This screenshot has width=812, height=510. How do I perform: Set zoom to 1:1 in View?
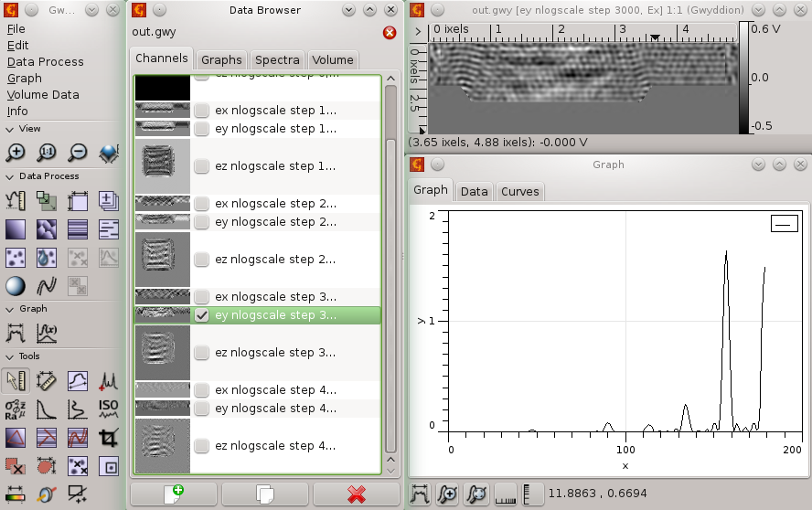pos(47,153)
